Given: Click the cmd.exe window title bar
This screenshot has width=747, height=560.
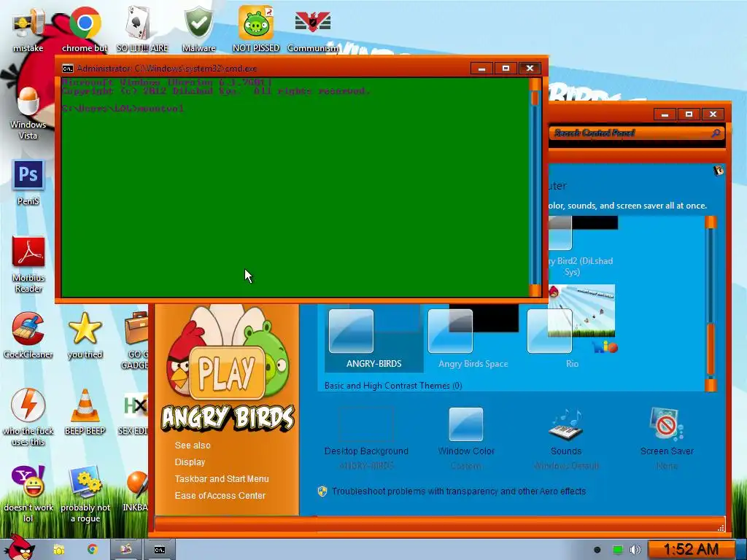Looking at the screenshot, I should 267,69.
